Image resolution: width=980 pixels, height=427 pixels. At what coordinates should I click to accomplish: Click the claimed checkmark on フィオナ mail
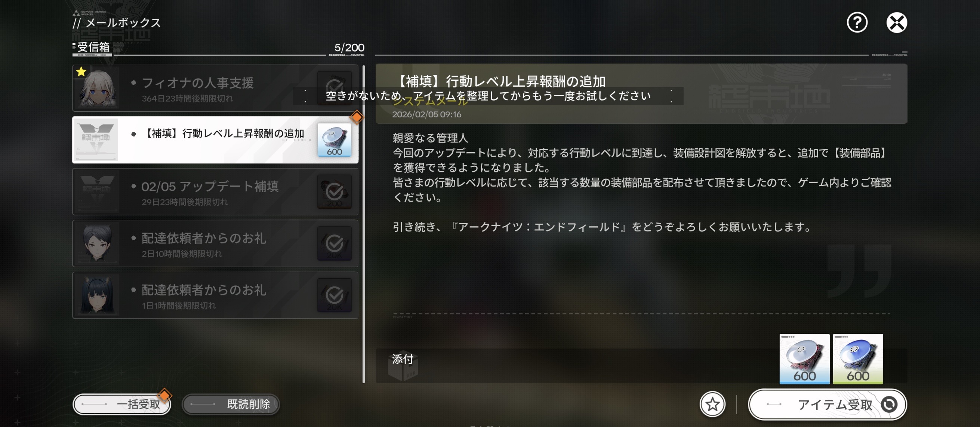(335, 88)
